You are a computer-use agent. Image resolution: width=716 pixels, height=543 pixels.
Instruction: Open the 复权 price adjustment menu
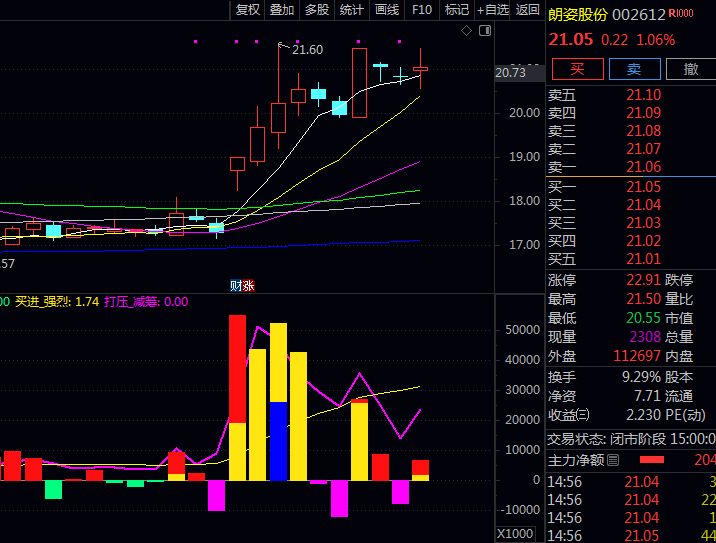[x=248, y=10]
